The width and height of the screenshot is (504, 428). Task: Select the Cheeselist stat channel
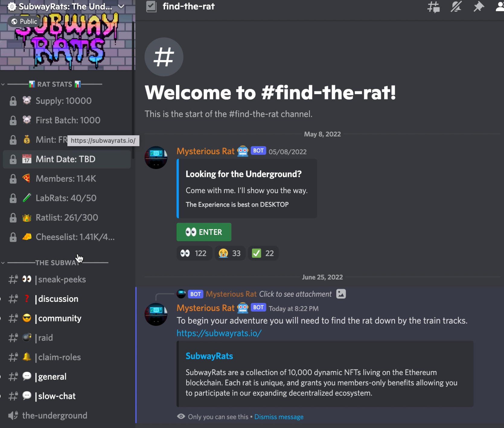[x=67, y=237]
